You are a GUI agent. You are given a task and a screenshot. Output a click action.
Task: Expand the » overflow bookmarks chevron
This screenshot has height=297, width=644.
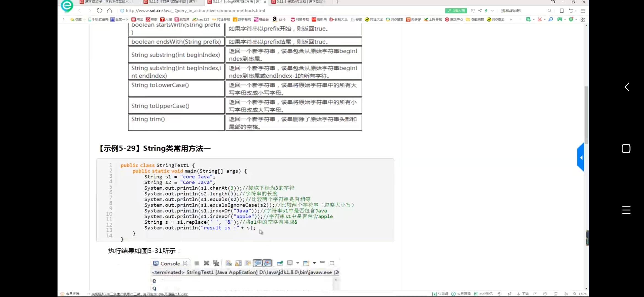(511, 20)
